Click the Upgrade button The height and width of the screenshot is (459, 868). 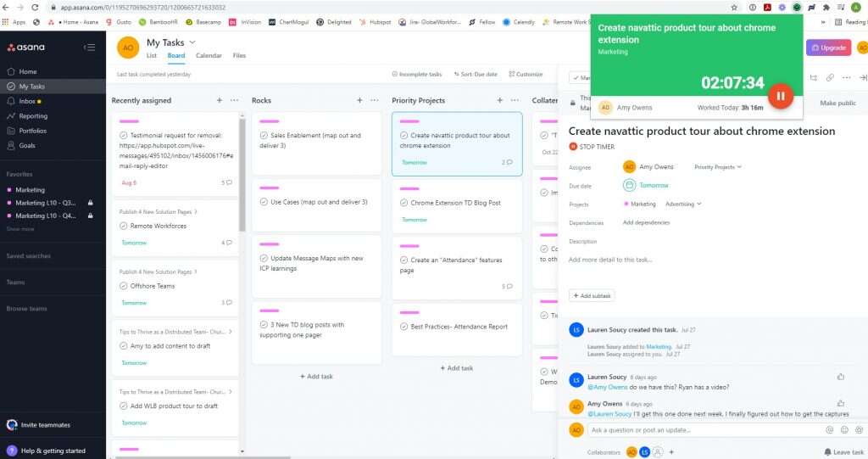[x=829, y=48]
